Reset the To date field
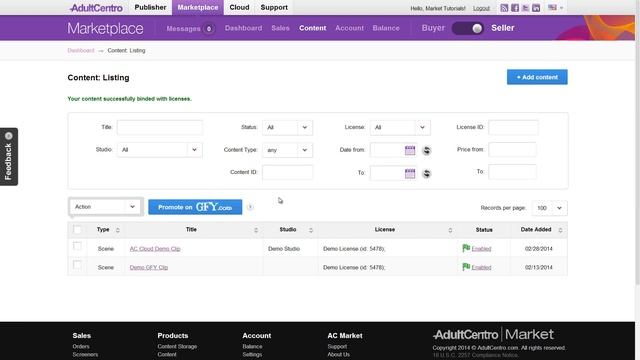The height and width of the screenshot is (360, 640). [x=427, y=173]
